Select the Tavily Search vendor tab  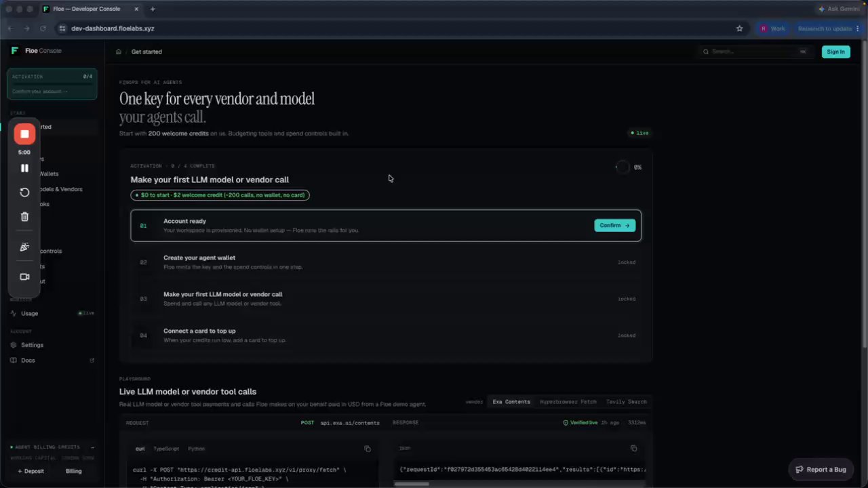(x=627, y=402)
